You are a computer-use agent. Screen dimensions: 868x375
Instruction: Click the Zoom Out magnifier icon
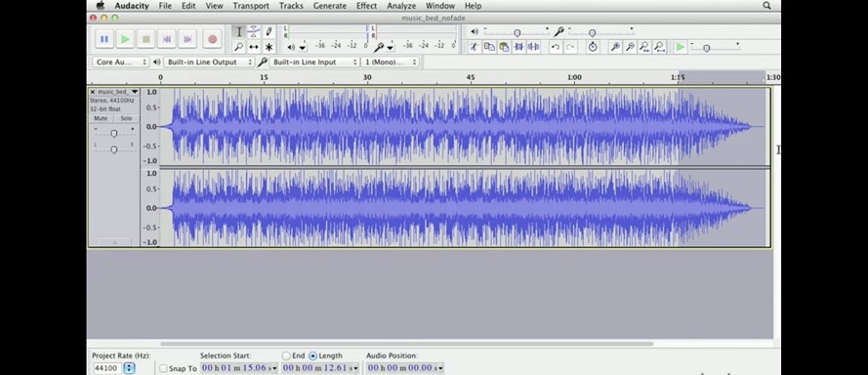click(630, 47)
